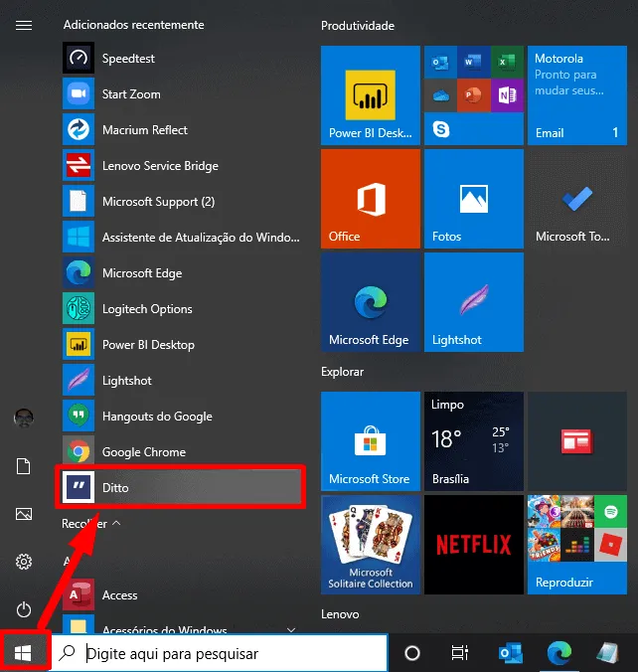Screen dimensions: 638x672
Task: Click the Explorar group header
Action: (x=342, y=372)
